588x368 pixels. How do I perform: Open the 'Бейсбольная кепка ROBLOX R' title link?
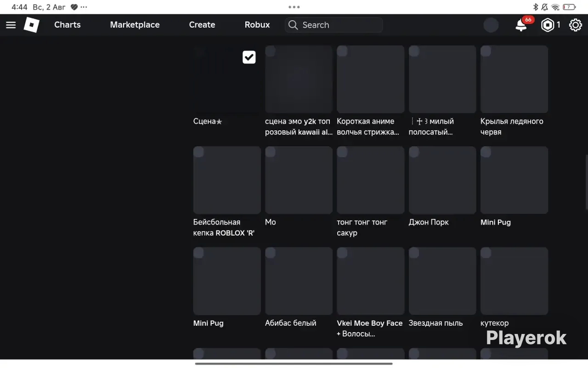(224, 227)
